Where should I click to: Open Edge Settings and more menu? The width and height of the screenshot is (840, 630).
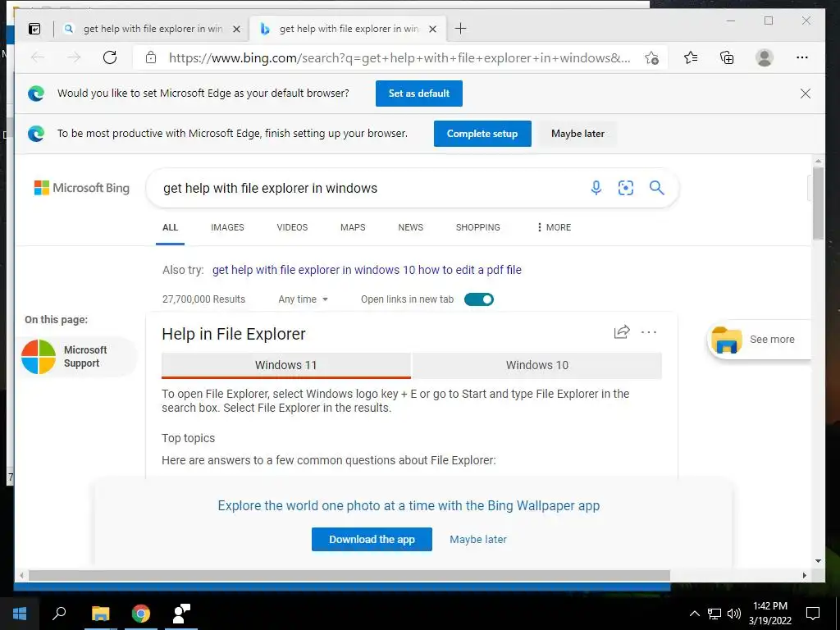click(802, 57)
